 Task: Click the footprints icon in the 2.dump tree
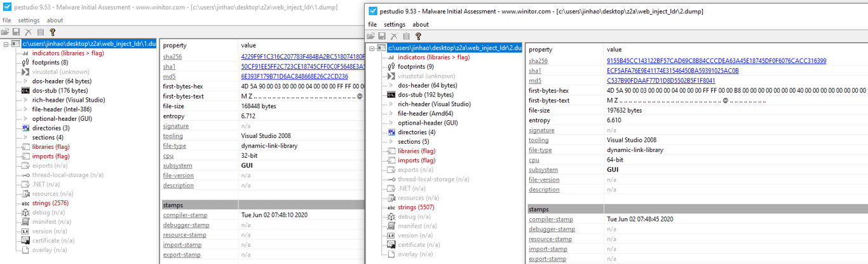(391, 67)
